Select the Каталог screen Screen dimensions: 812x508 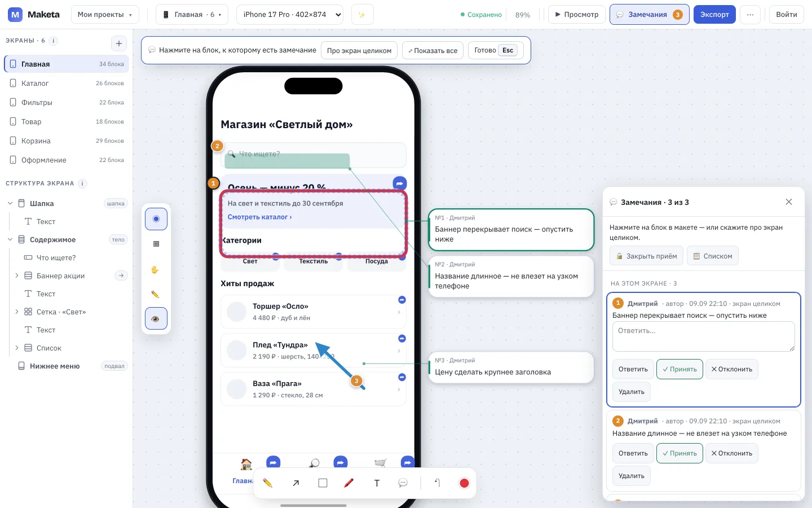(x=67, y=83)
